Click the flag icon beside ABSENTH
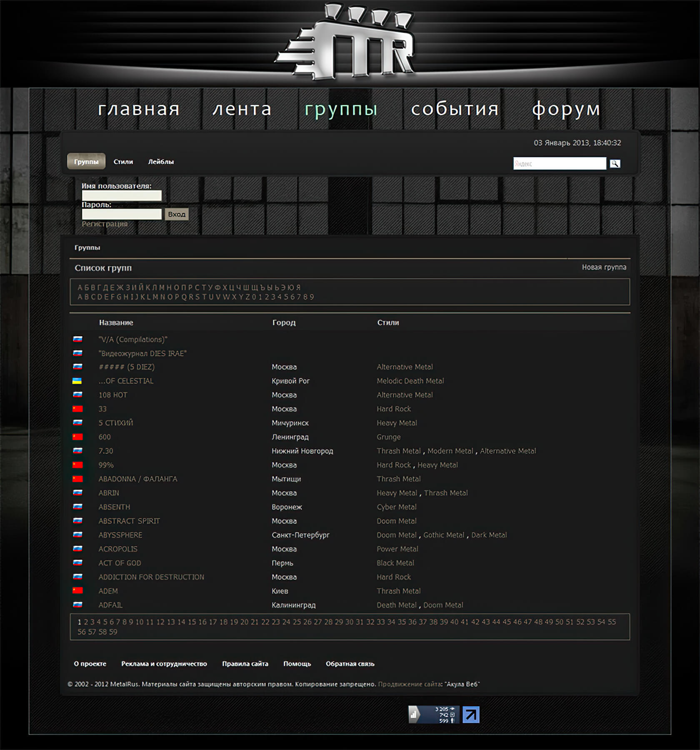The height and width of the screenshot is (750, 700). pos(77,507)
